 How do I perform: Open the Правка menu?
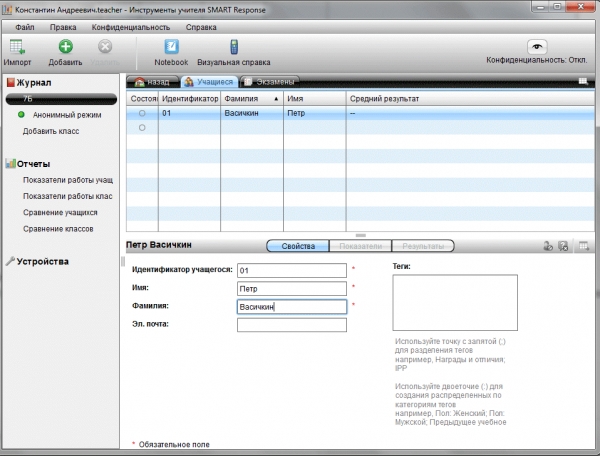tap(63, 27)
